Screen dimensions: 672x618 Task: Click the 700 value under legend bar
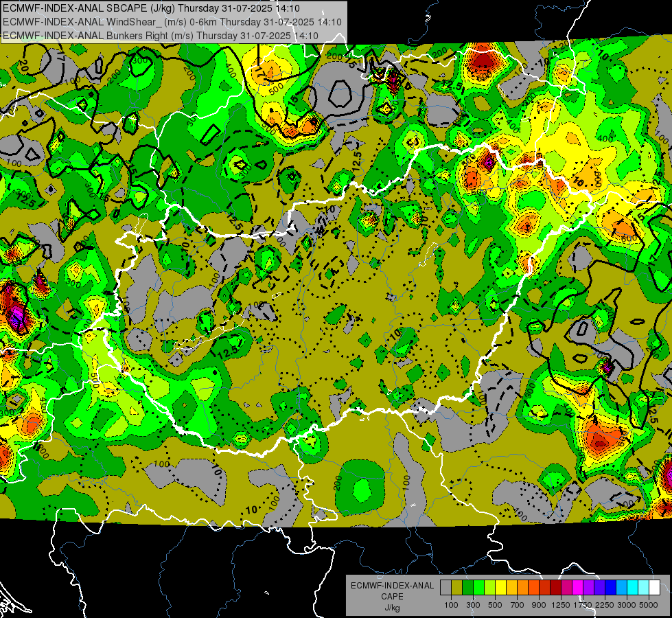(518, 605)
